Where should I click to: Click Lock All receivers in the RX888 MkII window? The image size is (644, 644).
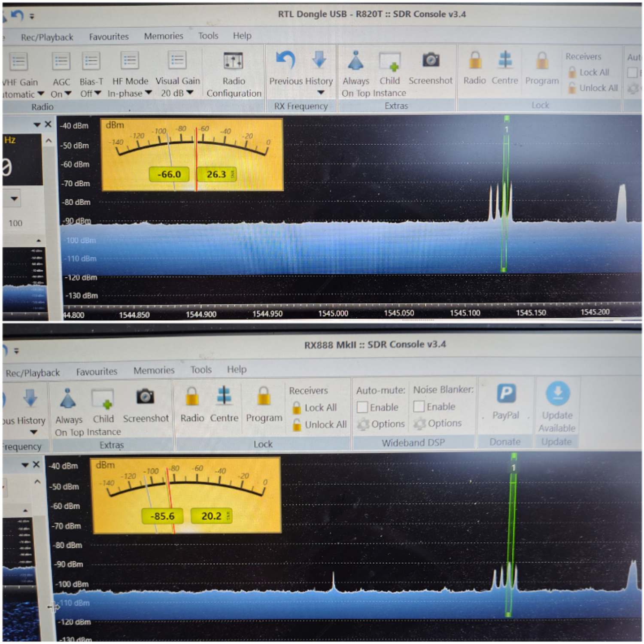click(x=315, y=407)
